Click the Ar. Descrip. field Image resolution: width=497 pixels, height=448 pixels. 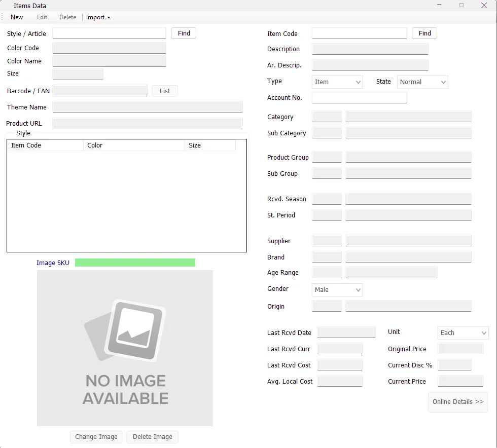370,65
